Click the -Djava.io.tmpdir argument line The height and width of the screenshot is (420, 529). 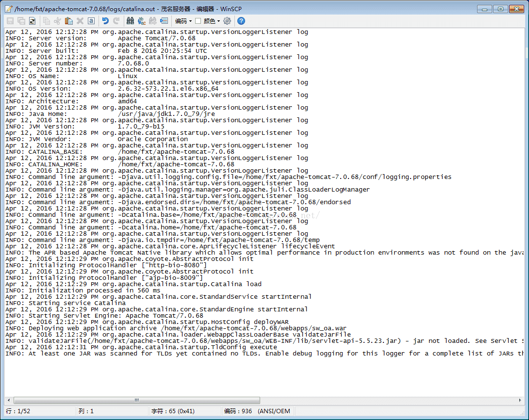[163, 240]
